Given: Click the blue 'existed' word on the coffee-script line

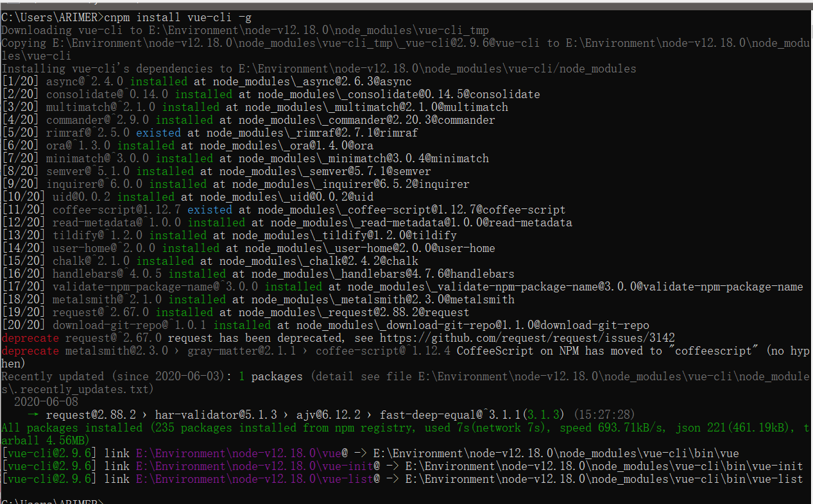Looking at the screenshot, I should (x=210, y=210).
